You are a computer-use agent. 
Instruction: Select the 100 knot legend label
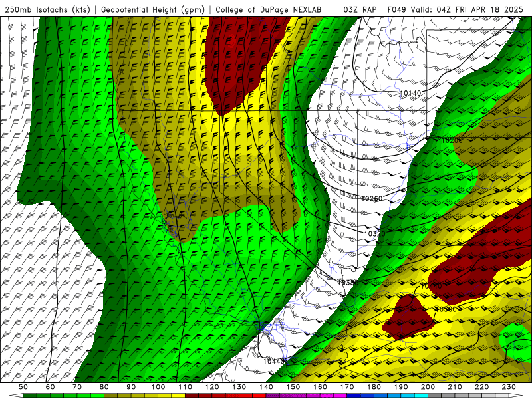click(158, 387)
